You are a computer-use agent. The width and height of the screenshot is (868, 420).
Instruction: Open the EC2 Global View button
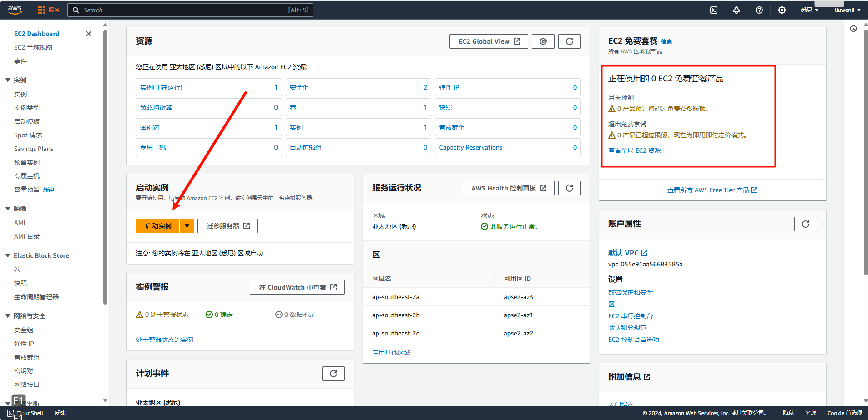click(x=489, y=41)
